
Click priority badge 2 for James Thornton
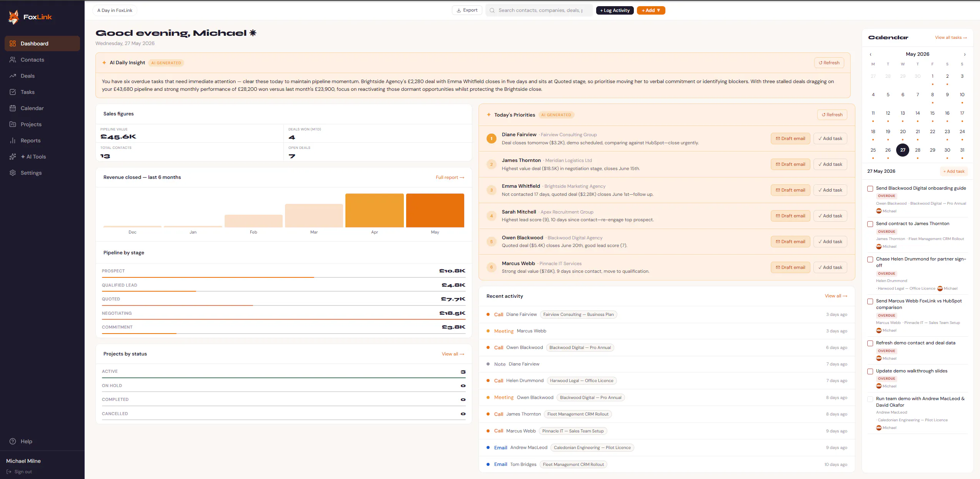(492, 164)
